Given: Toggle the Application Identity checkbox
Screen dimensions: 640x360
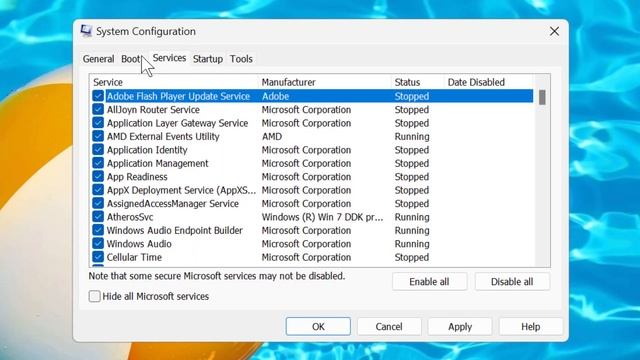Looking at the screenshot, I should [98, 150].
